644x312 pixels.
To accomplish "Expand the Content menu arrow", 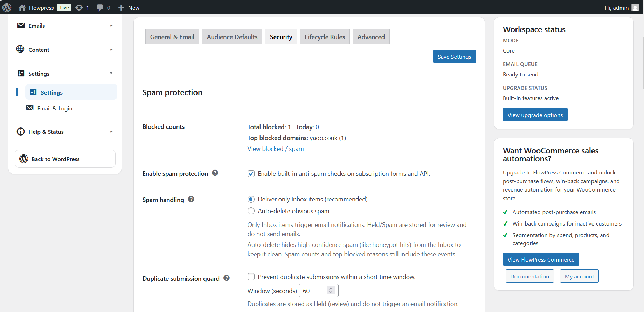I will click(x=111, y=50).
